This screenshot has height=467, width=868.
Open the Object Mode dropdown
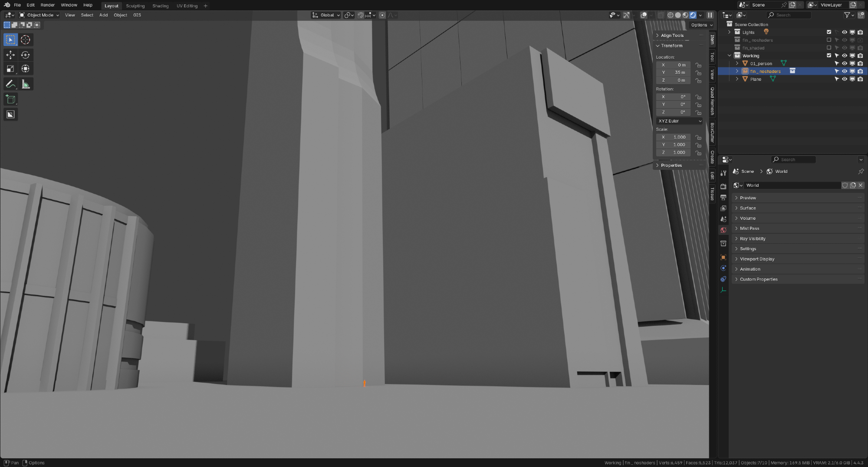(x=39, y=15)
